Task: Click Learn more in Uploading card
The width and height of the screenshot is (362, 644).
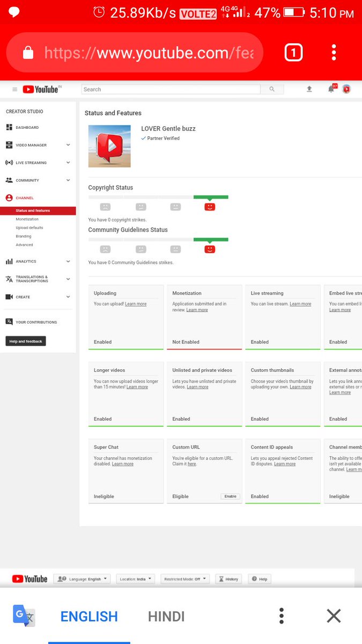Action: [136, 304]
